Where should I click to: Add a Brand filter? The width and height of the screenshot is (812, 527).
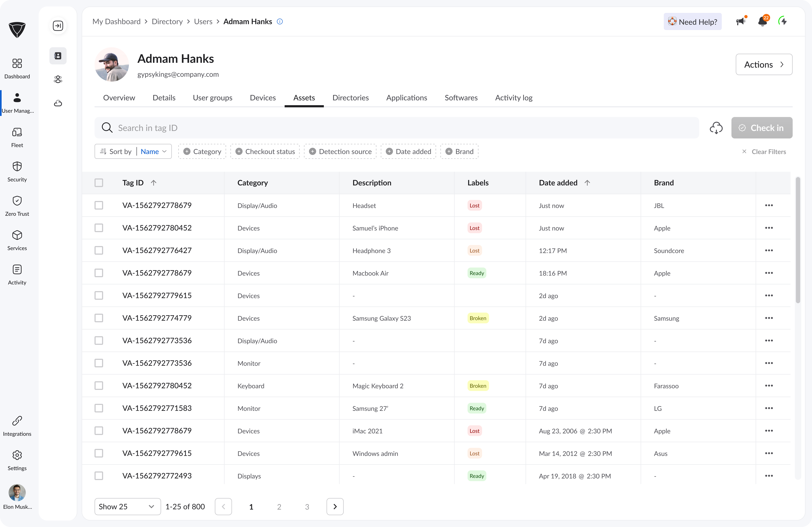(460, 151)
